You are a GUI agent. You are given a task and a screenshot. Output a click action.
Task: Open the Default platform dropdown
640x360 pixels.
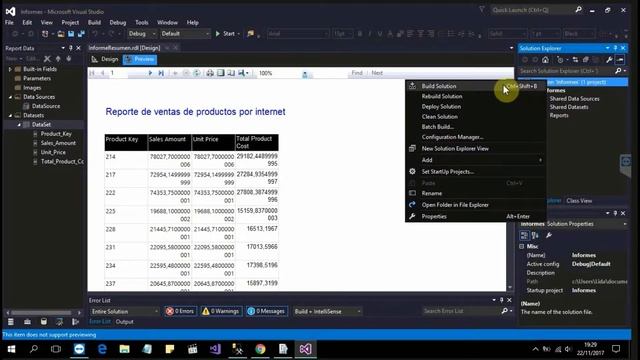185,34
